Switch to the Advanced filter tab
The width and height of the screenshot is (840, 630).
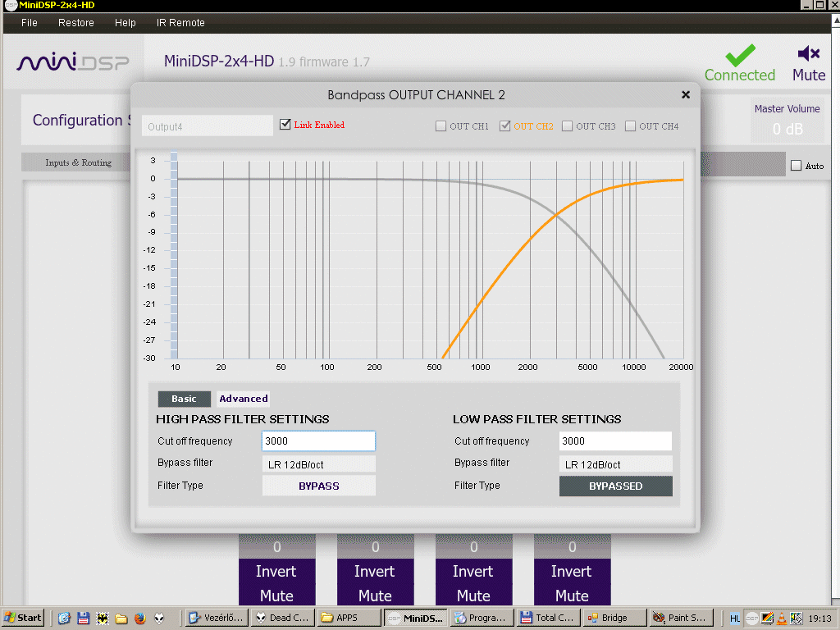point(243,399)
